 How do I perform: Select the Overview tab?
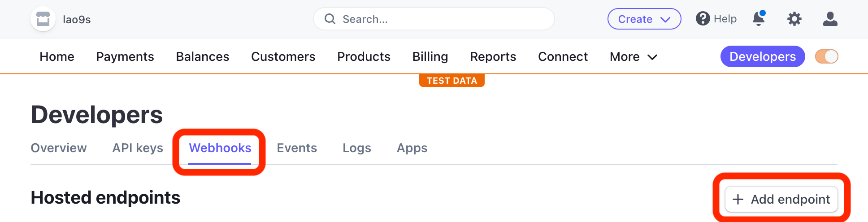point(59,148)
